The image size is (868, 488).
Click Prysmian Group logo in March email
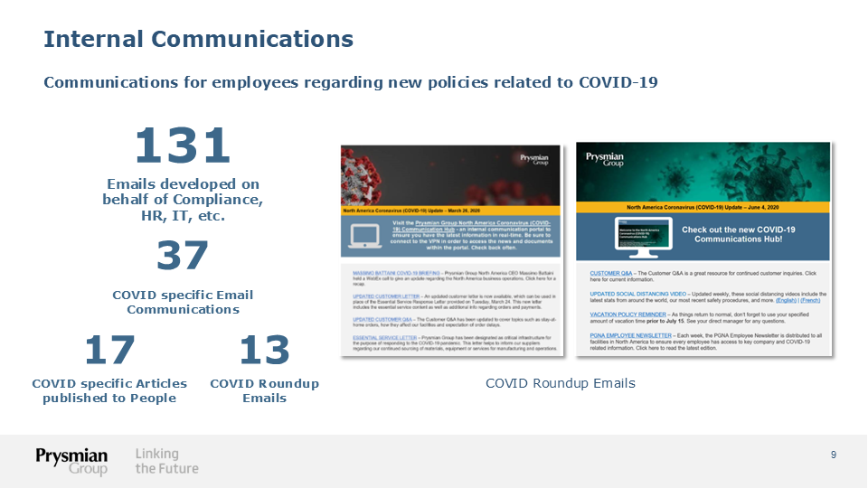(534, 159)
